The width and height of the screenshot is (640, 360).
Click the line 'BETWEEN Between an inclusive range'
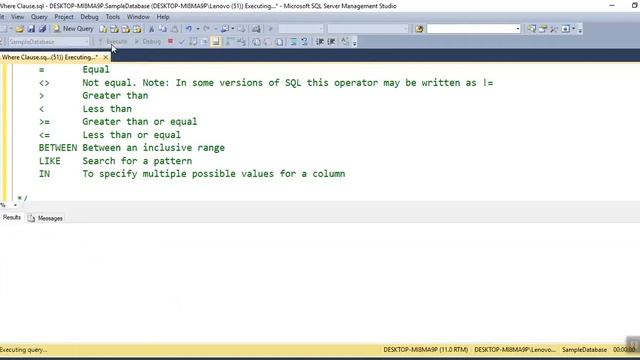132,148
